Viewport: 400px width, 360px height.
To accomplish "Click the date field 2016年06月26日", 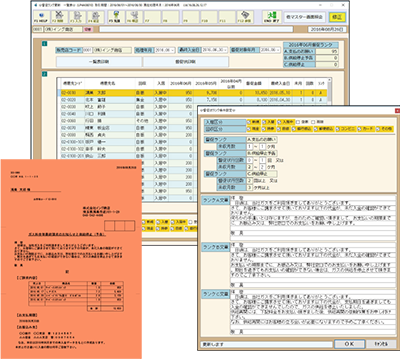I will pyautogui.click(x=327, y=29).
